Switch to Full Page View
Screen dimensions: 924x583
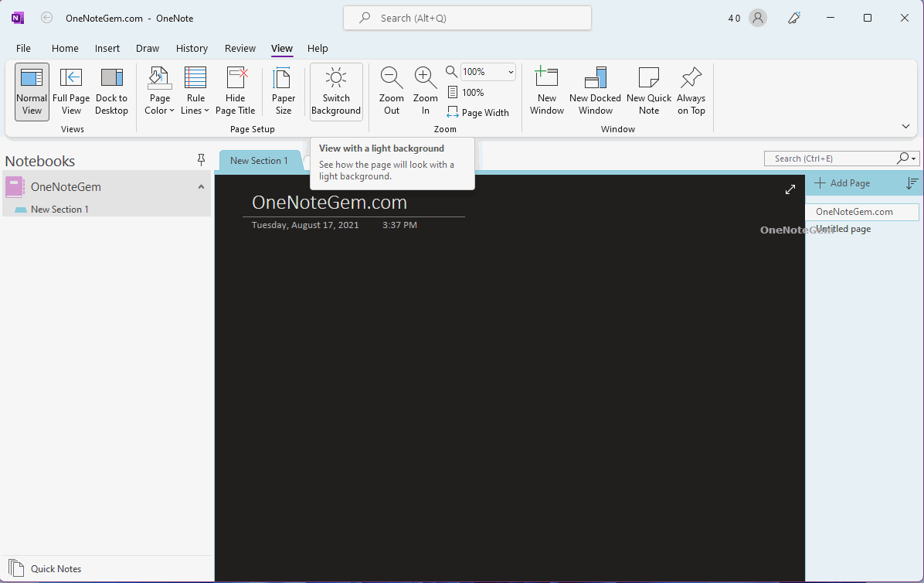(x=71, y=92)
